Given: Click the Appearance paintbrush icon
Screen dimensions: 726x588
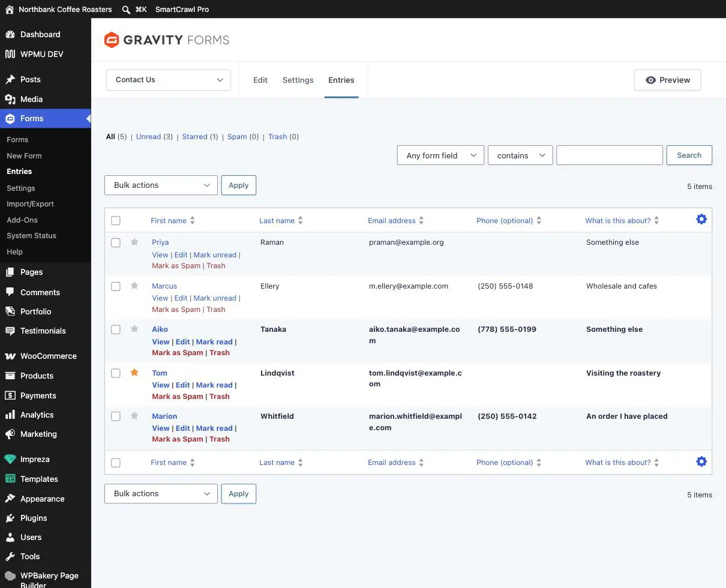Looking at the screenshot, I should pos(10,499).
